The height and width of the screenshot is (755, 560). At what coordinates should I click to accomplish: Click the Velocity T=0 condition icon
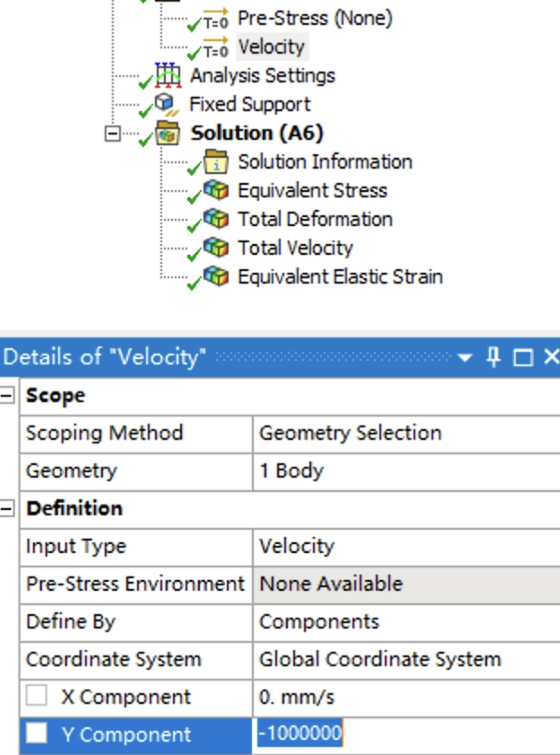pyautogui.click(x=216, y=47)
